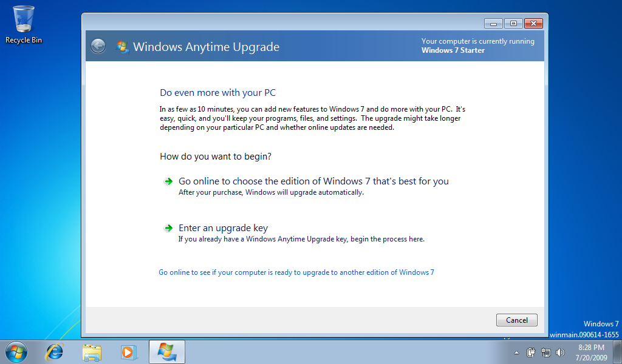Open the network tray icon
The width and height of the screenshot is (622, 364).
pyautogui.click(x=546, y=352)
